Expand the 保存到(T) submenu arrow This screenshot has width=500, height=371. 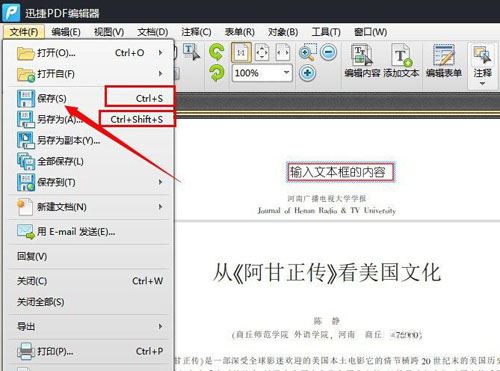click(161, 182)
